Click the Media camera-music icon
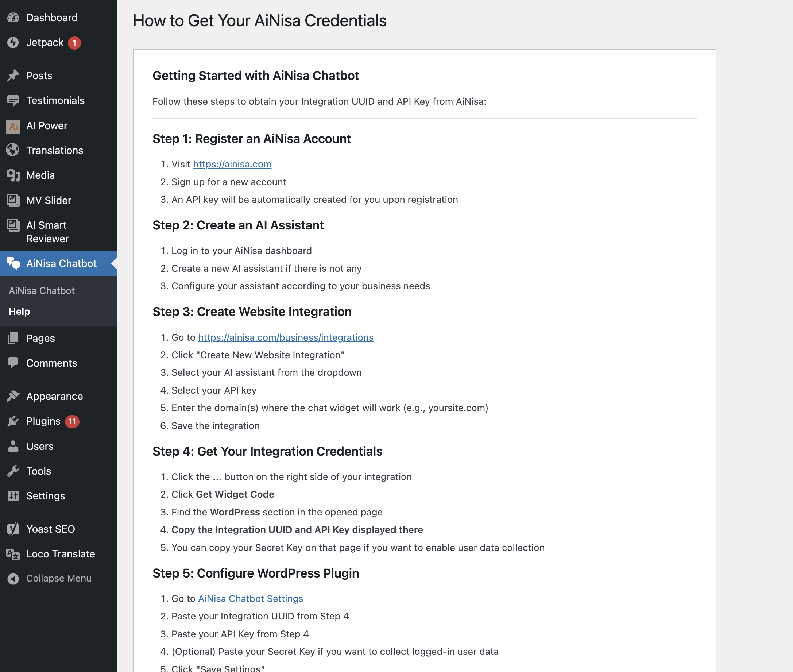 point(13,175)
